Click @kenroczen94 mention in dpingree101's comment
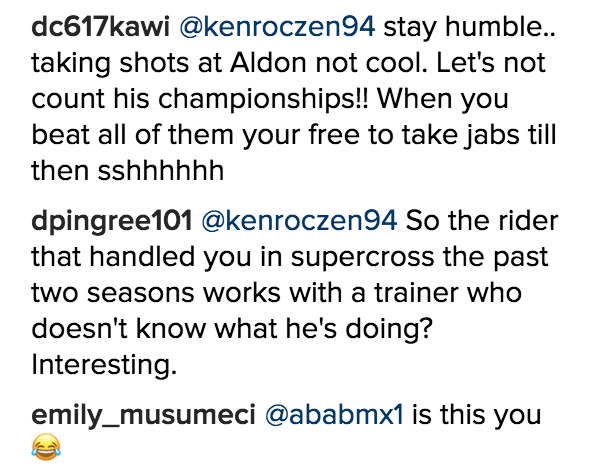 pos(301,221)
